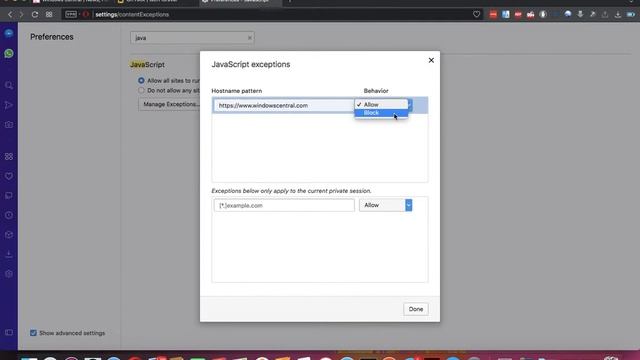Click the 'Behavior' column label
This screenshot has height=360, width=640.
click(376, 91)
